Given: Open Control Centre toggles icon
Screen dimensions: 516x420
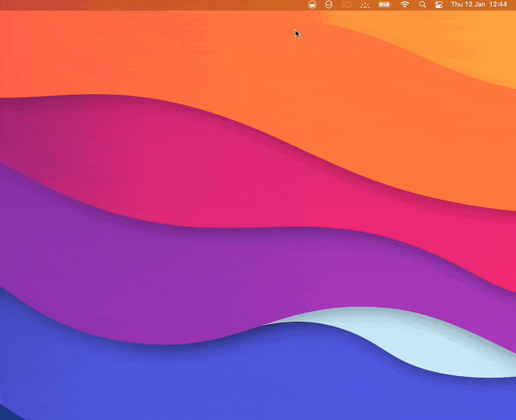Looking at the screenshot, I should (x=439, y=5).
